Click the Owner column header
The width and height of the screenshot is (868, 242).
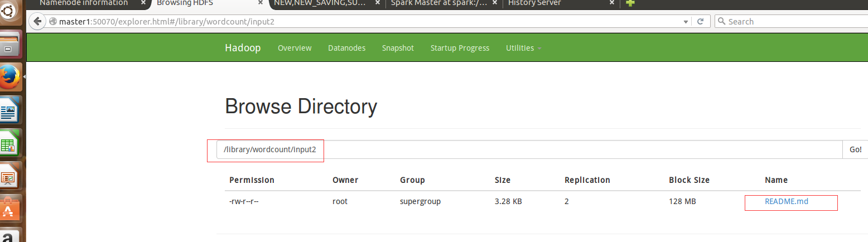345,180
